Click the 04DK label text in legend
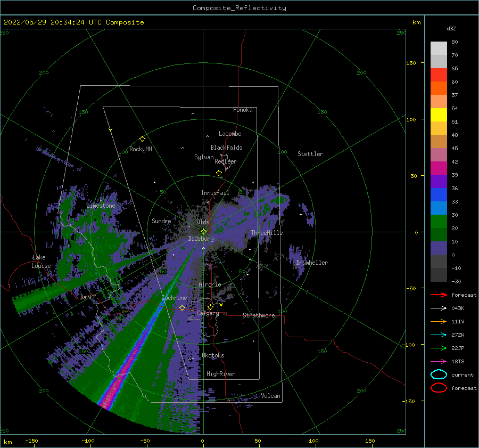Image resolution: width=479 pixels, height=448 pixels. point(458,308)
